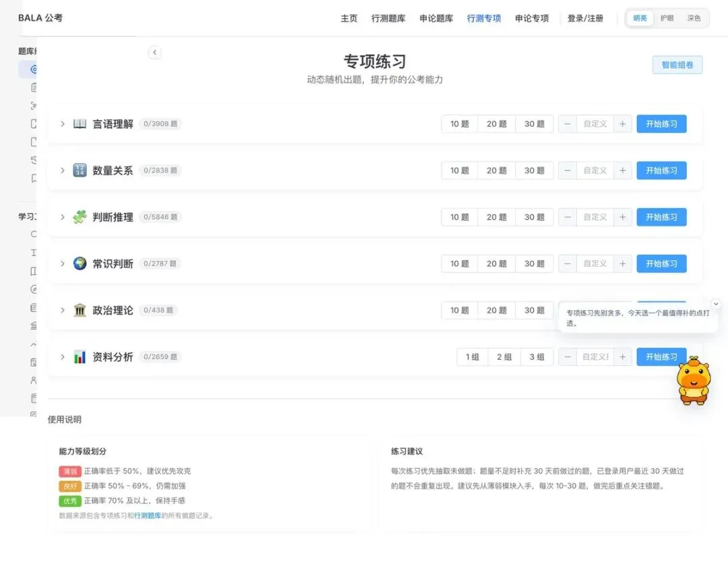Click the book icon beside 言语理解

80,124
